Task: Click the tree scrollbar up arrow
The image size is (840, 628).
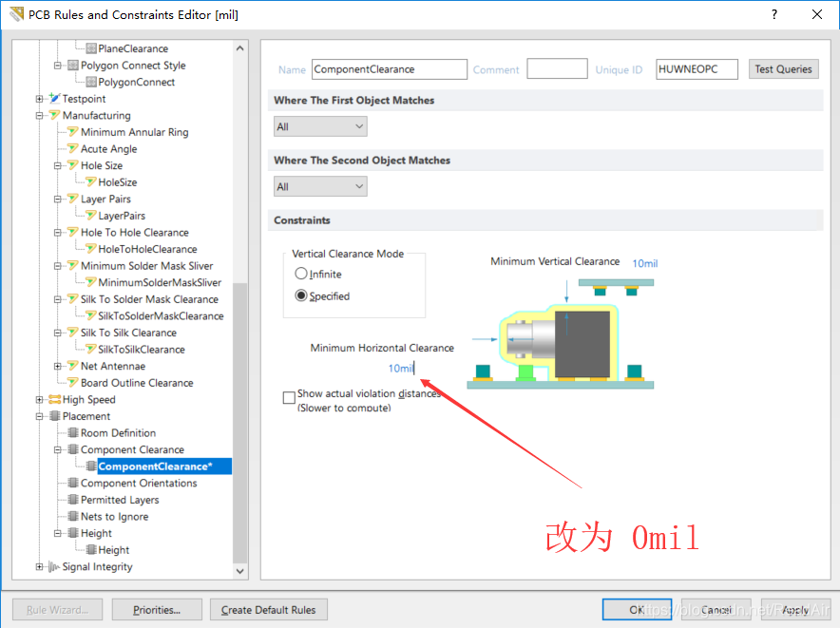Action: coord(240,48)
